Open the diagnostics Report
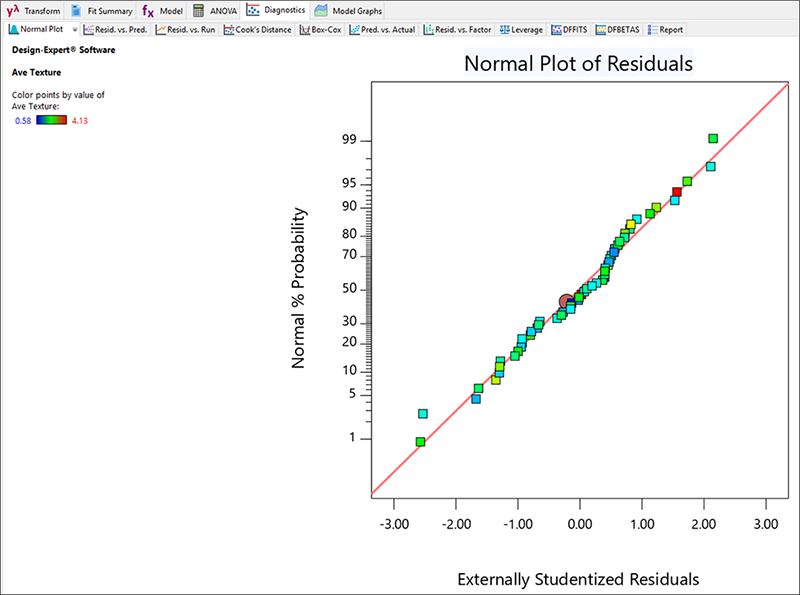The height and width of the screenshot is (595, 800). click(x=666, y=30)
